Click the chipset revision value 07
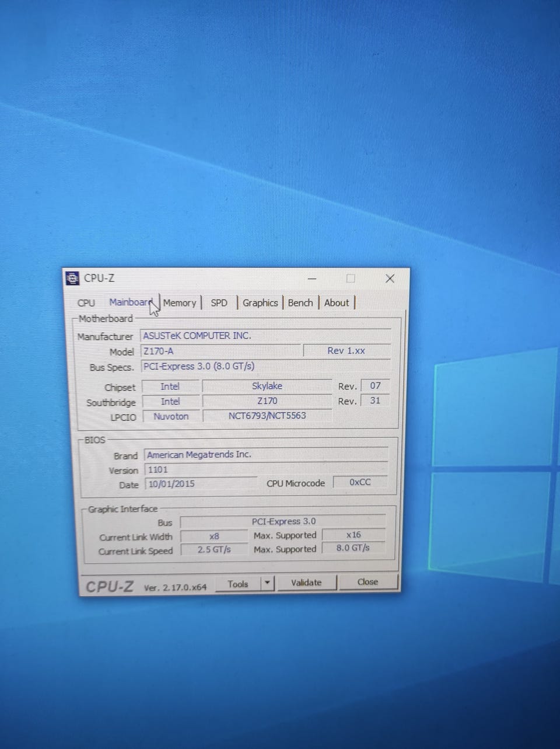 [375, 386]
